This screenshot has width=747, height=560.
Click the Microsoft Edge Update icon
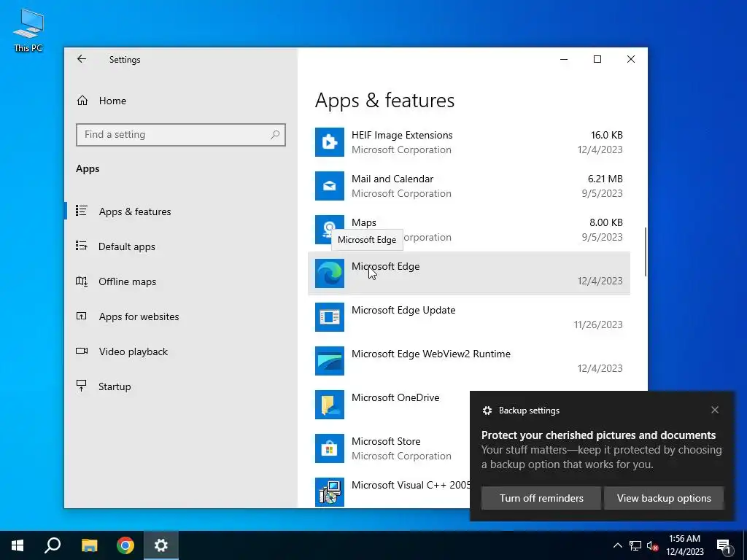click(329, 317)
